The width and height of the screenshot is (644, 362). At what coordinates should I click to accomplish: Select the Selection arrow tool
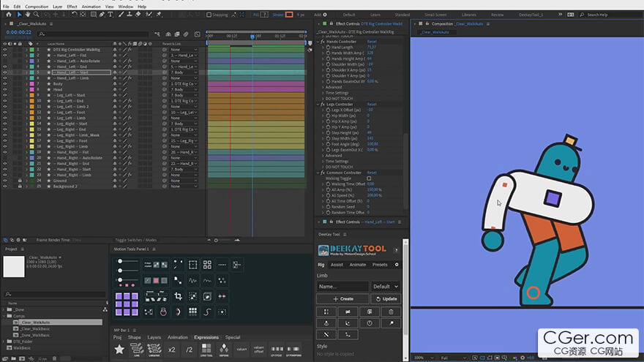coord(19,15)
